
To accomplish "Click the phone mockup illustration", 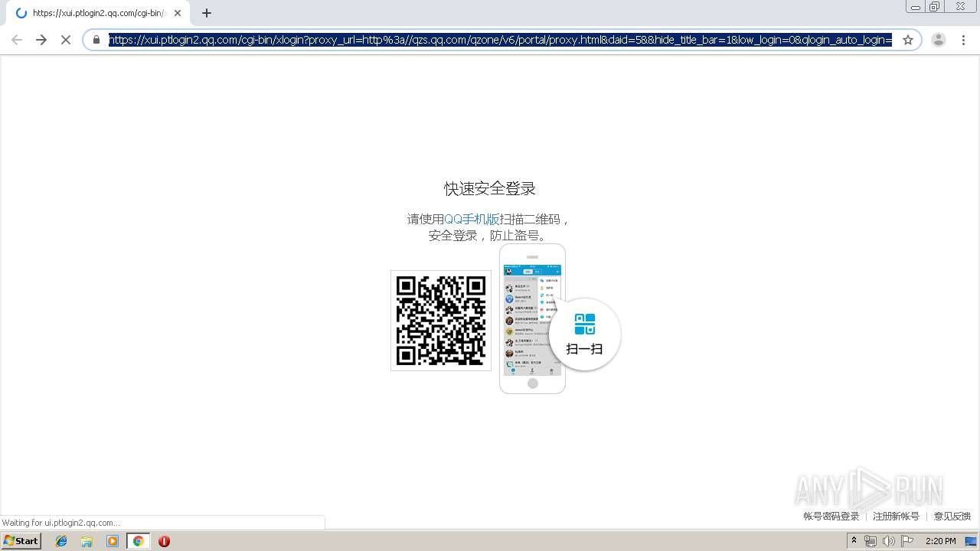I will coord(532,318).
